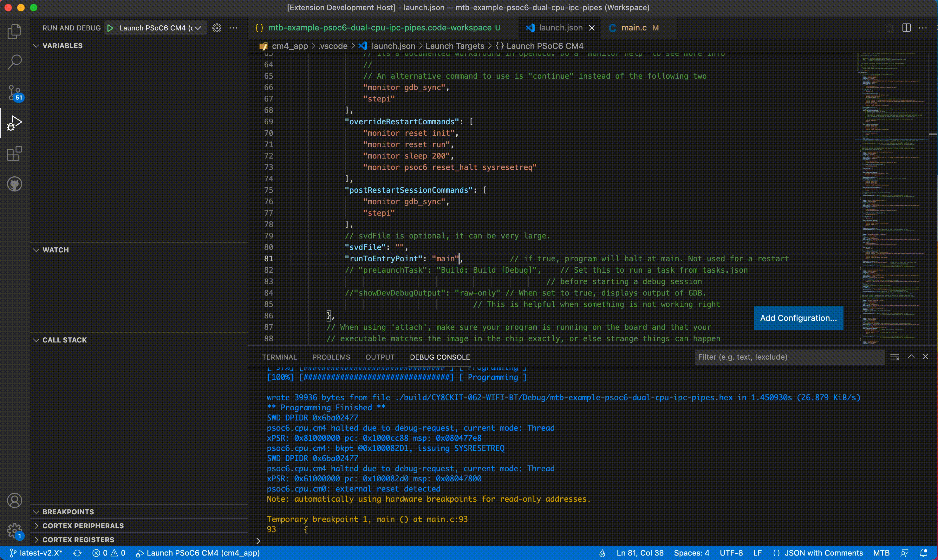Click the Manage gear in activity bar
This screenshot has height=560, width=938.
click(x=14, y=531)
